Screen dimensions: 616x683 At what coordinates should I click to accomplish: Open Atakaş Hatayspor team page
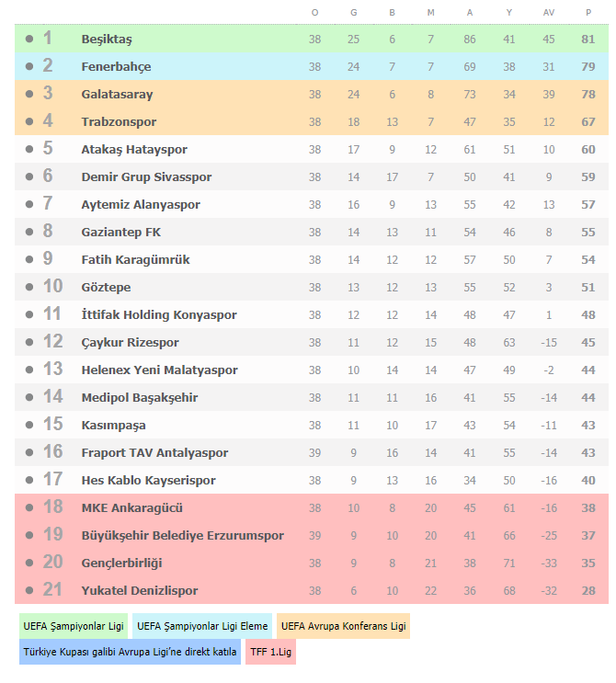(134, 150)
